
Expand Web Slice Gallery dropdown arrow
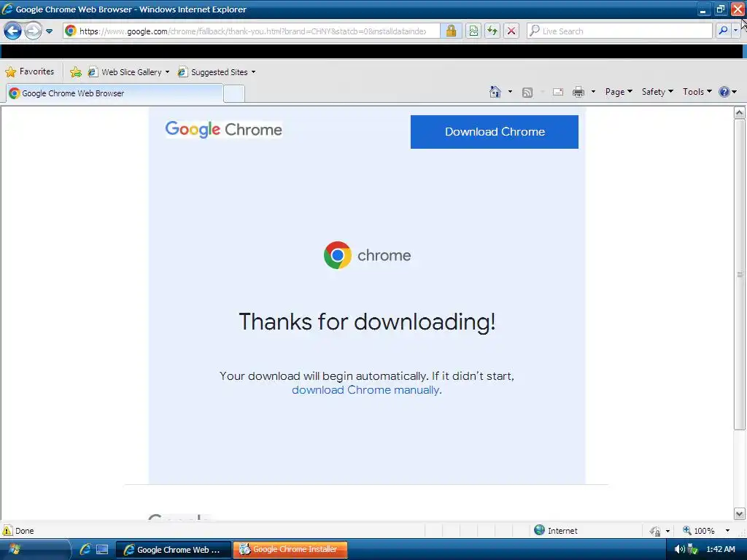coord(167,72)
